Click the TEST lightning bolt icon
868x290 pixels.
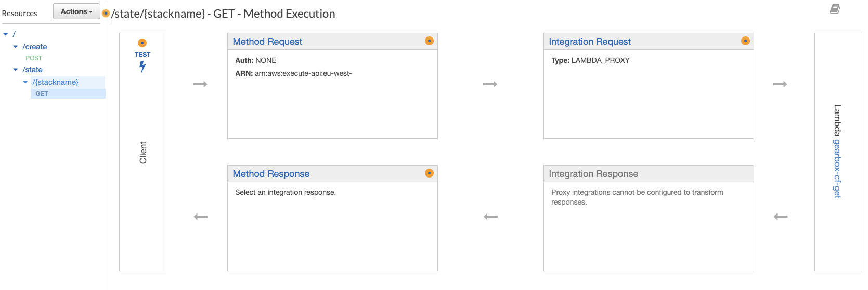[142, 66]
